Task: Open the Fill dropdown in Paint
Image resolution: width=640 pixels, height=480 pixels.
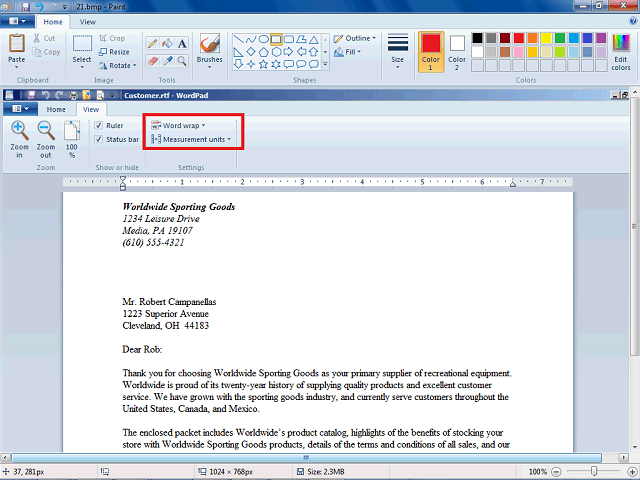Action: pyautogui.click(x=347, y=52)
